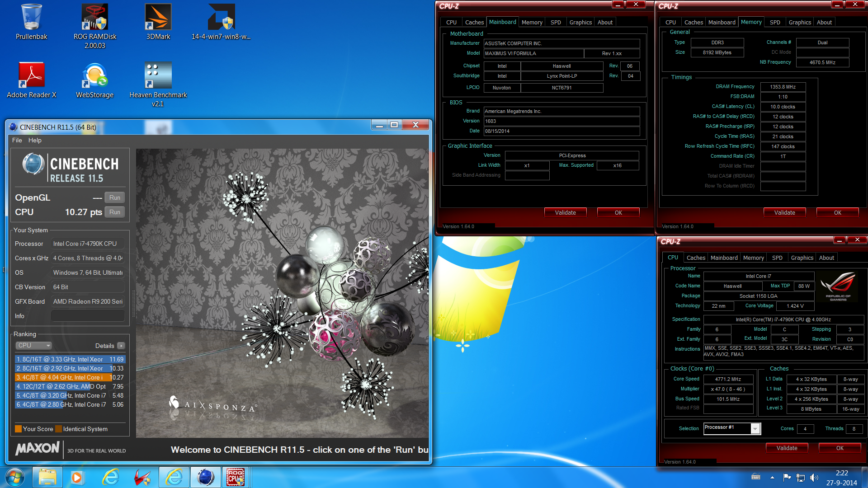Open About tab in Memory CPU-Z window

click(x=824, y=22)
